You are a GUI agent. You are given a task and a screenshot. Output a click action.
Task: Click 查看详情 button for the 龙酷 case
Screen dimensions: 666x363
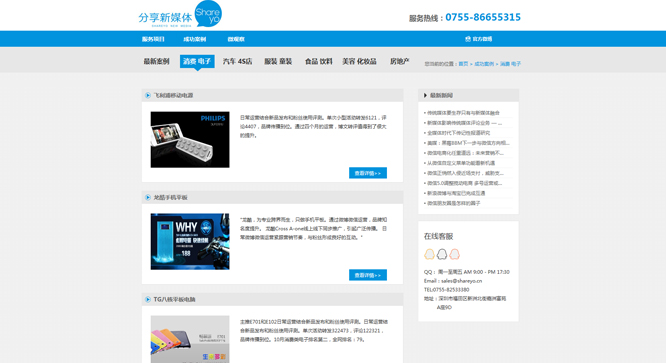point(368,275)
